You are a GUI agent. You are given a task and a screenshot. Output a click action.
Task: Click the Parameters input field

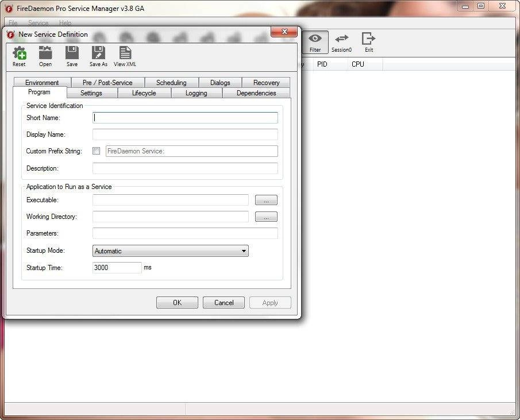point(185,233)
